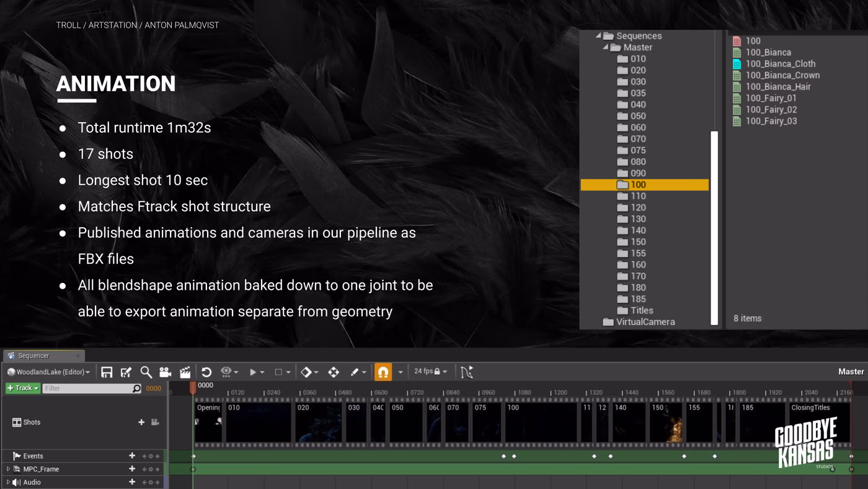Click the Save sequence icon in Sequencer toolbar
Screen dimensions: 868x489
pyautogui.click(x=107, y=372)
